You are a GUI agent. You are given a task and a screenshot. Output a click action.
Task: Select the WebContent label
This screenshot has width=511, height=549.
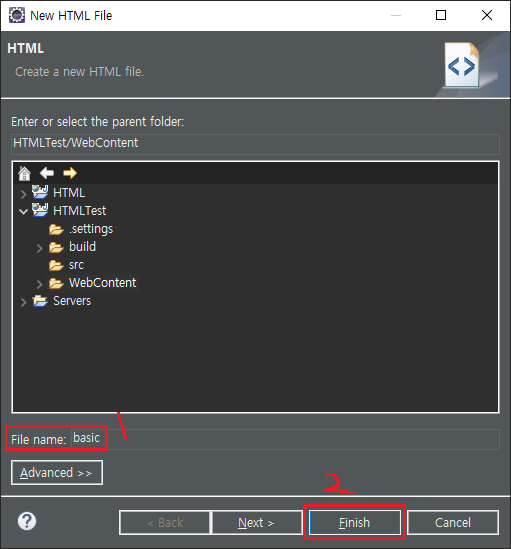coord(103,283)
